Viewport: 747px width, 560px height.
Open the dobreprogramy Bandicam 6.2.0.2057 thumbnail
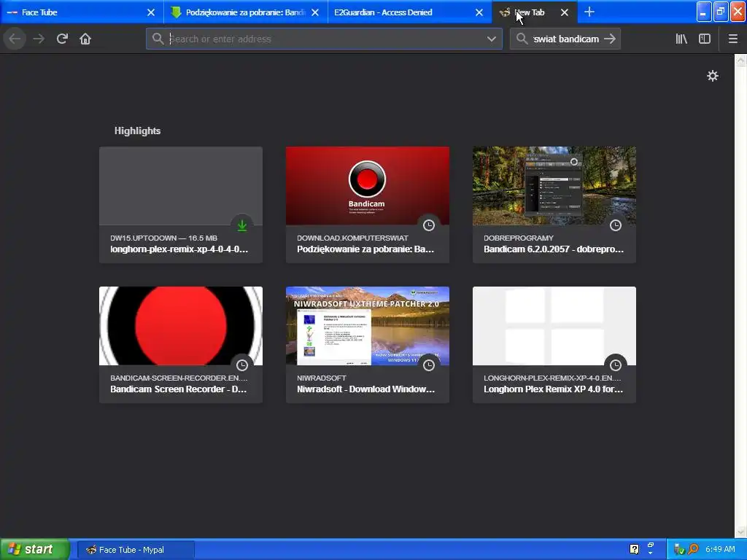554,186
